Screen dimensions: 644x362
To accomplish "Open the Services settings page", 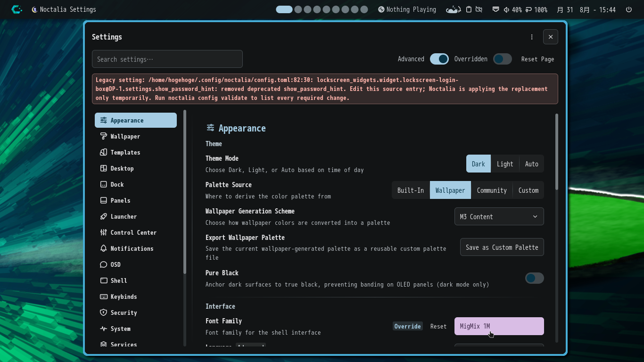I will pos(136,344).
